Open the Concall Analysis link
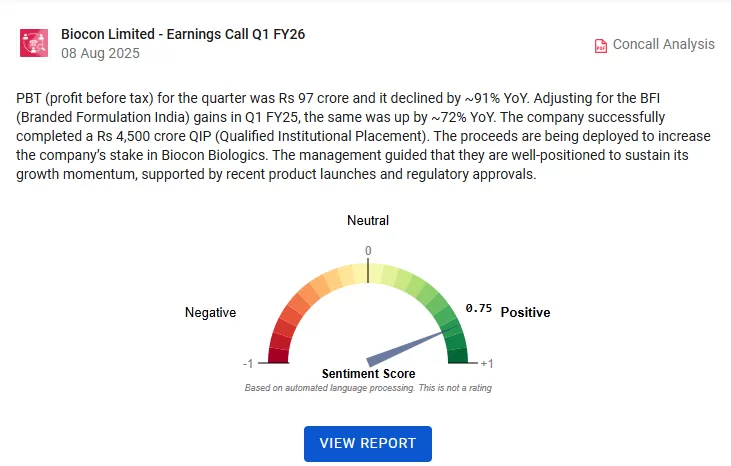 coord(663,44)
